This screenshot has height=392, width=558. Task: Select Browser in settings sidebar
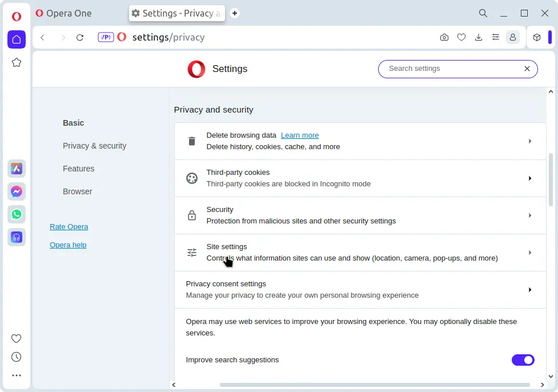point(78,191)
